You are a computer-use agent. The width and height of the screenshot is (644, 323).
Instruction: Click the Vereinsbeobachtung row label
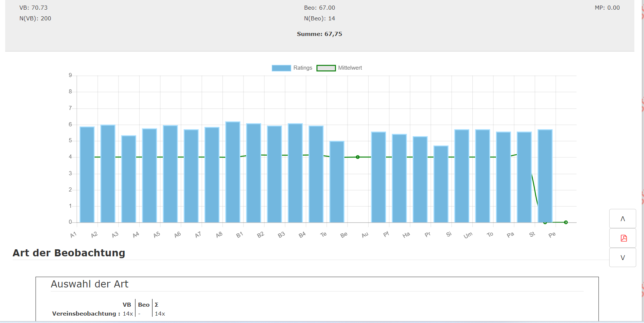pos(86,313)
